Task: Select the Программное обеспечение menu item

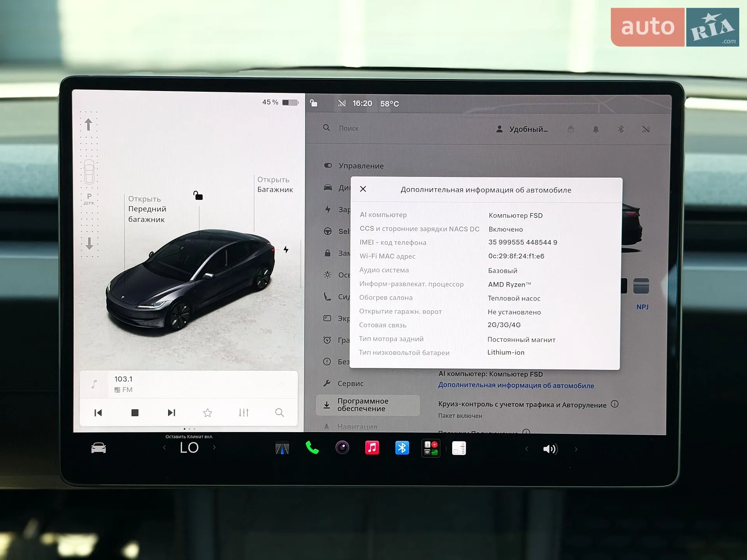Action: coord(368,405)
